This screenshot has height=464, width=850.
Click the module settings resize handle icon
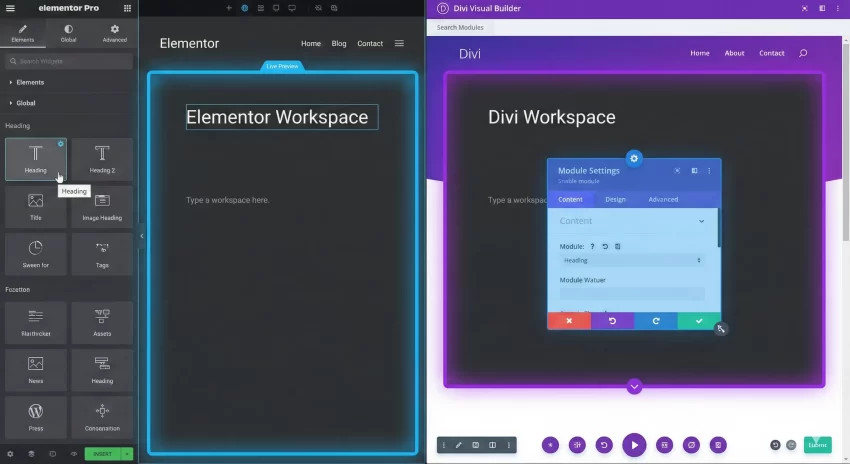click(720, 329)
